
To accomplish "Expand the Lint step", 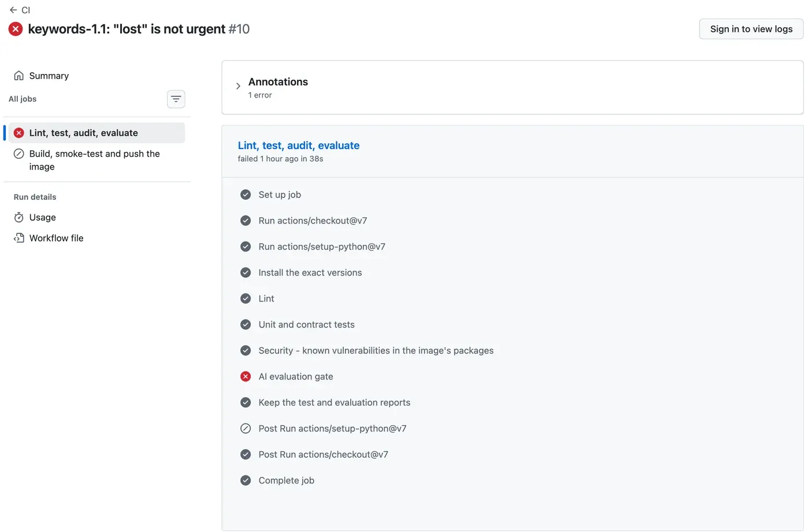I will [266, 299].
